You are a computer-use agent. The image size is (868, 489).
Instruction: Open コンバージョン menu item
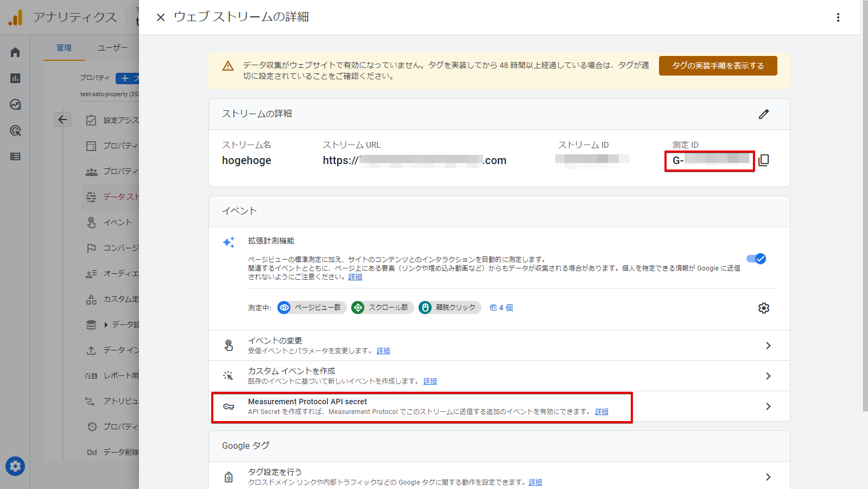click(x=111, y=248)
